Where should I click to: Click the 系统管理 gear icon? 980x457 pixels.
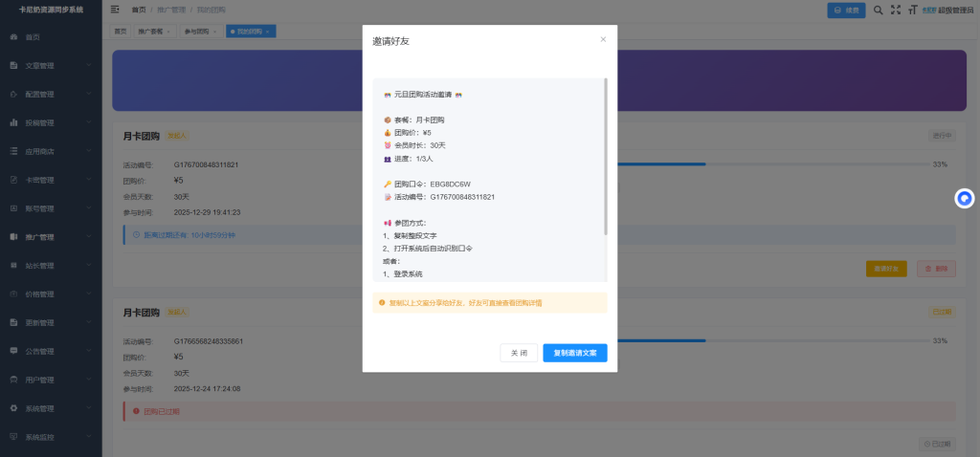click(13, 408)
